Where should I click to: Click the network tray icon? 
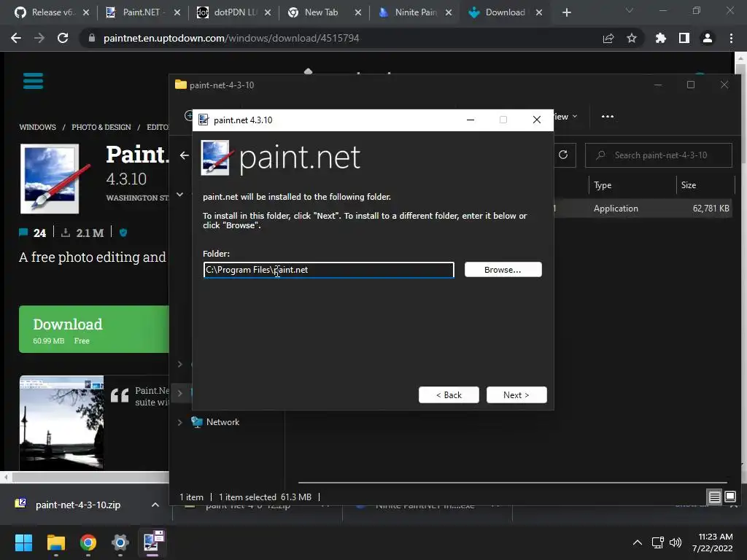coord(658,542)
